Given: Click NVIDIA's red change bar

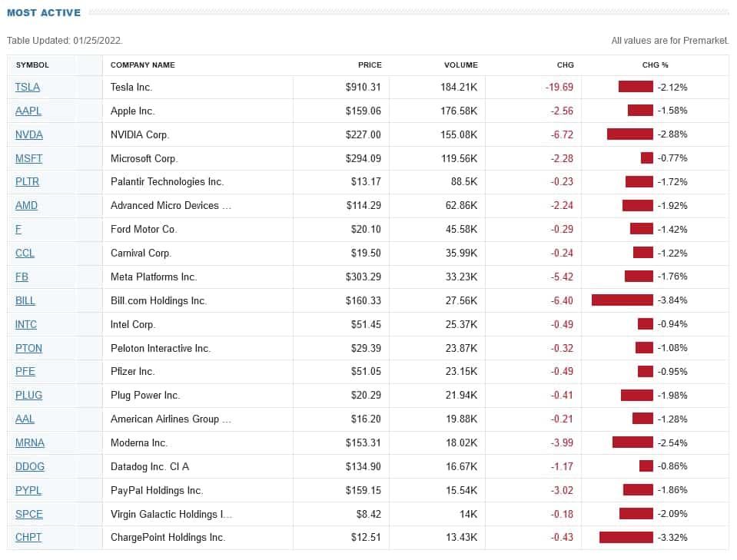Looking at the screenshot, I should coord(629,135).
